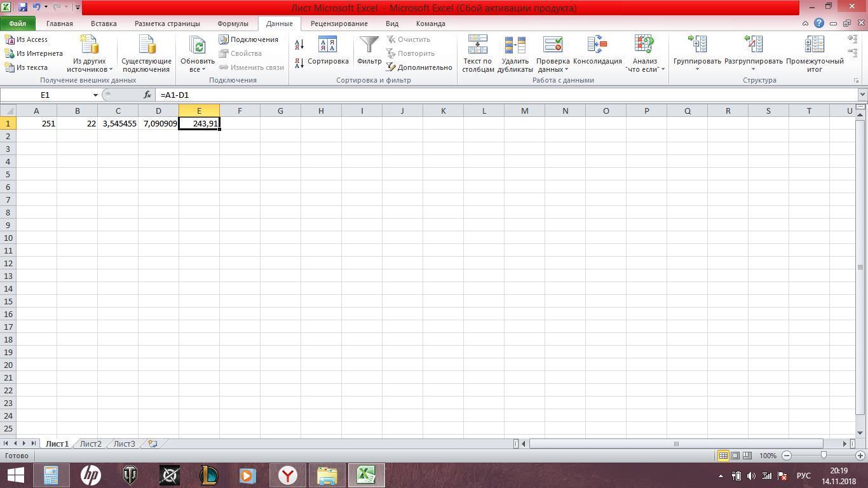Image resolution: width=868 pixels, height=488 pixels.
Task: Select cell C1 containing 3,545455
Action: (x=118, y=123)
